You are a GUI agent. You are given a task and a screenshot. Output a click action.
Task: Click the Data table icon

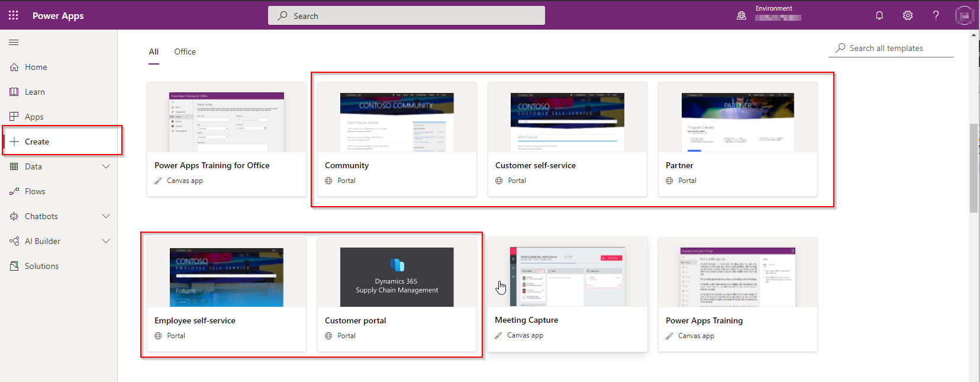coord(14,166)
